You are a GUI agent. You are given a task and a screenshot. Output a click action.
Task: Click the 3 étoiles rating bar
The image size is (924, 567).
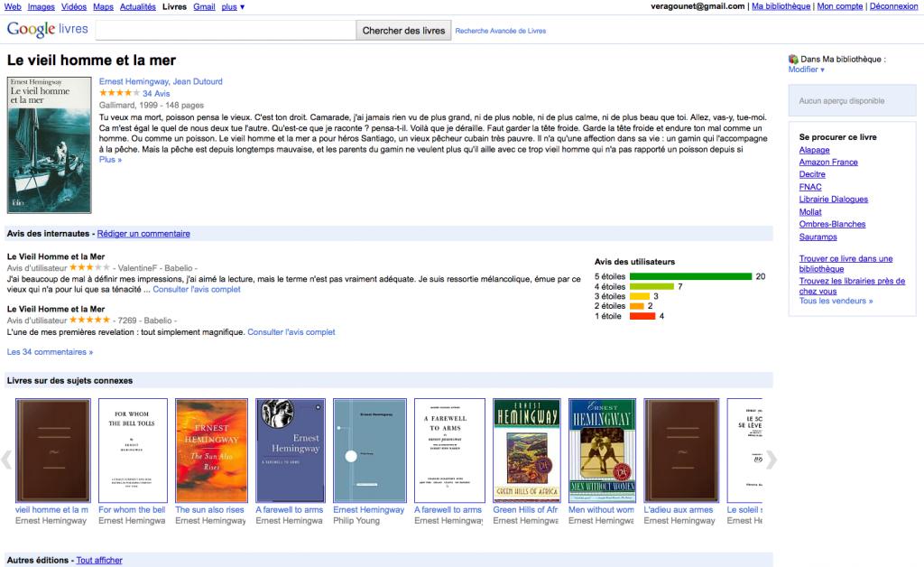pyautogui.click(x=640, y=296)
